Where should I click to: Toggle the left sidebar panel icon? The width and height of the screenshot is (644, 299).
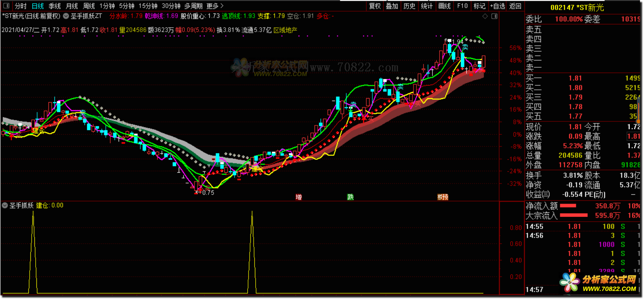click(6, 6)
